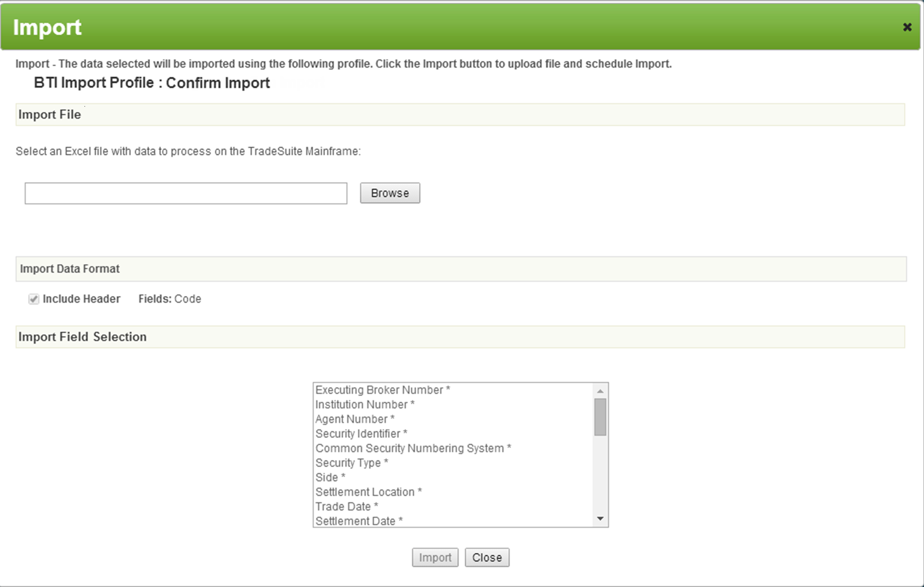This screenshot has height=587, width=924.
Task: Select Security Type in field list
Action: [351, 462]
